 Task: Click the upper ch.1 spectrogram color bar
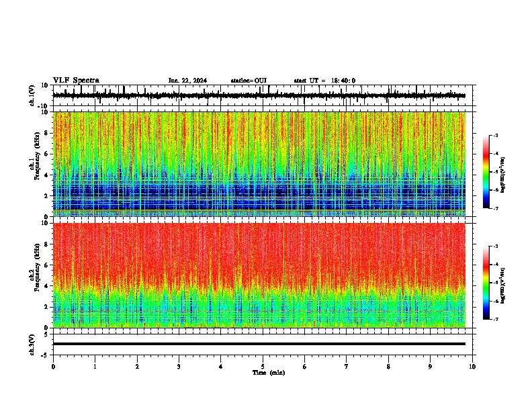[x=486, y=172]
